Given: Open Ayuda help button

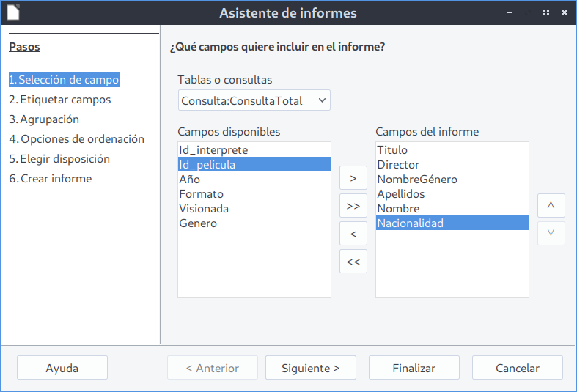Looking at the screenshot, I should point(62,369).
